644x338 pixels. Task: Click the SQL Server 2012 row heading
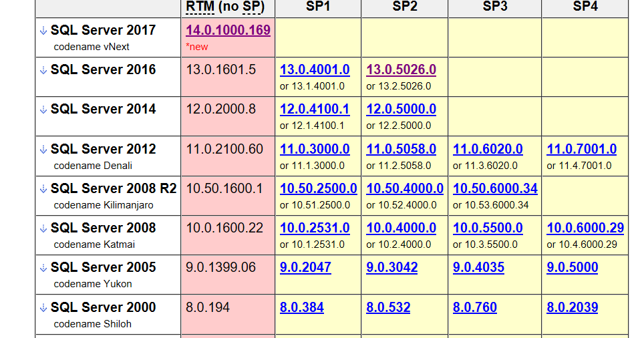[x=103, y=149]
